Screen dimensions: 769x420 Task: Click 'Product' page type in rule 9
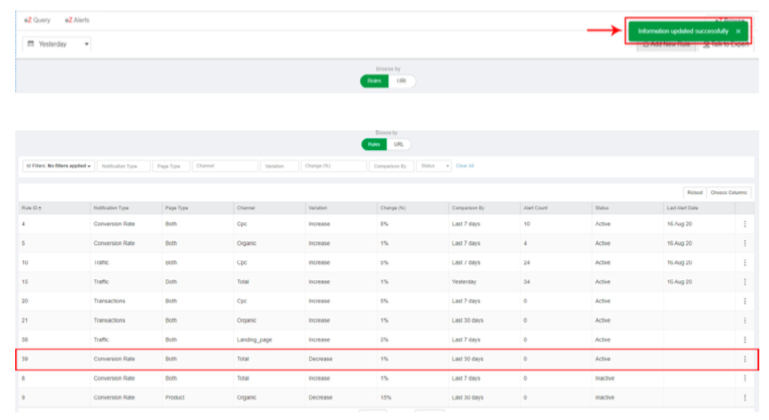coord(175,397)
